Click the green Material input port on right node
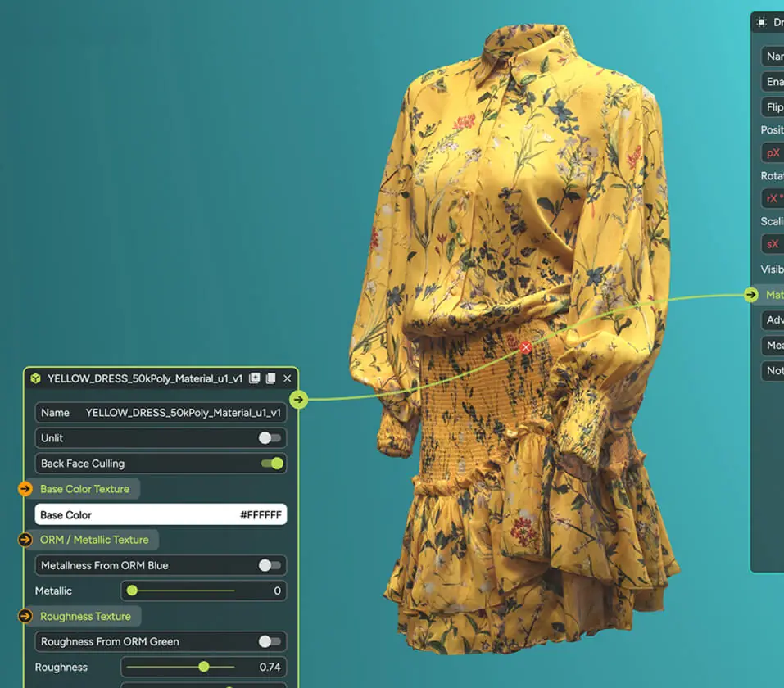Viewport: 784px width, 688px height. (751, 295)
